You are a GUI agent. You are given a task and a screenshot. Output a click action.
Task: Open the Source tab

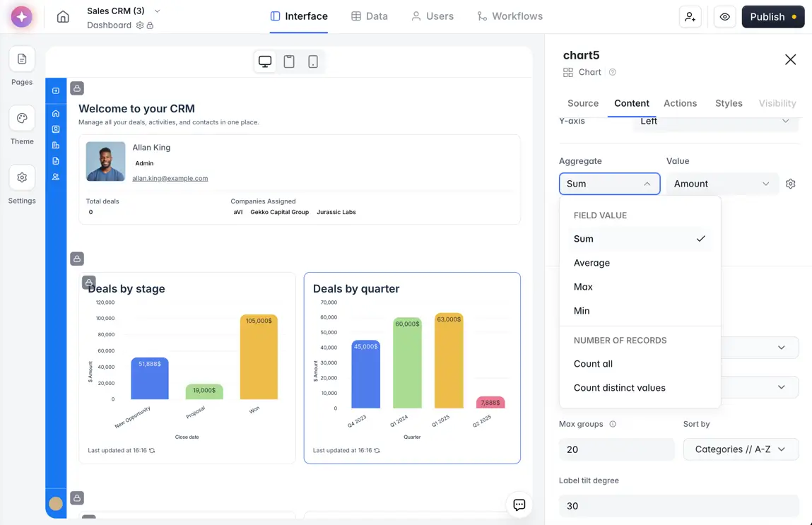point(582,103)
